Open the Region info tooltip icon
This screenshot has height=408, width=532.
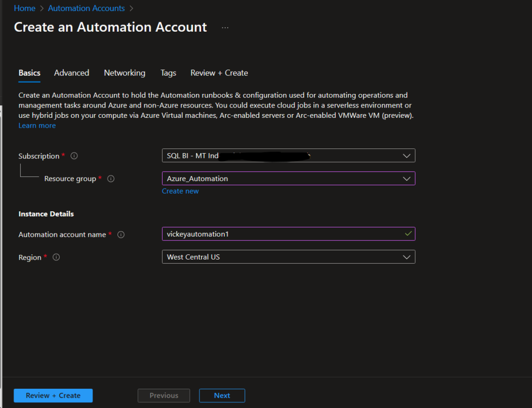[56, 257]
